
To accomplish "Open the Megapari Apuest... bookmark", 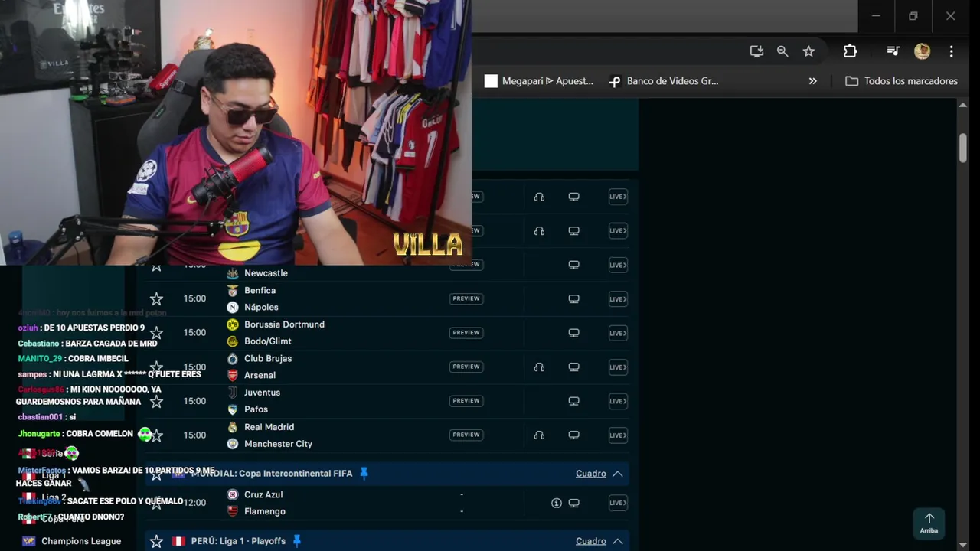I will 539,81.
